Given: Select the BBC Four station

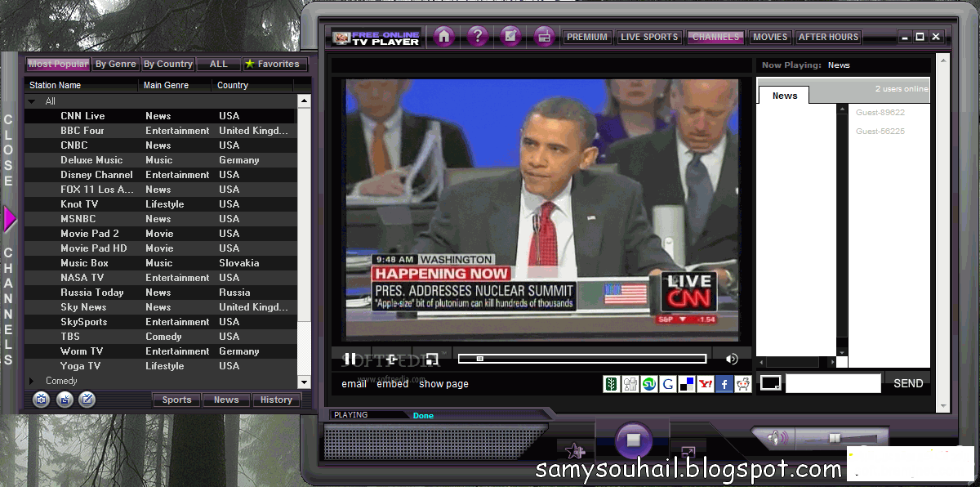Looking at the screenshot, I should [x=160, y=131].
